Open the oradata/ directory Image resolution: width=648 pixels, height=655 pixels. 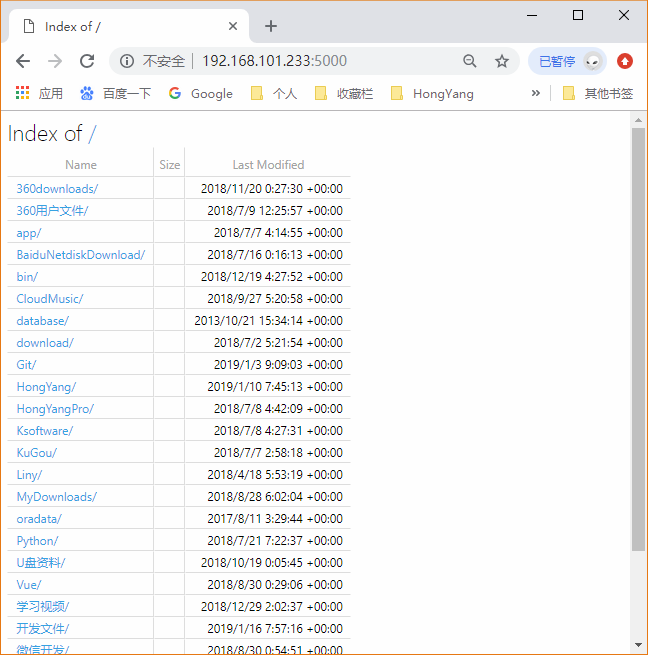click(39, 519)
